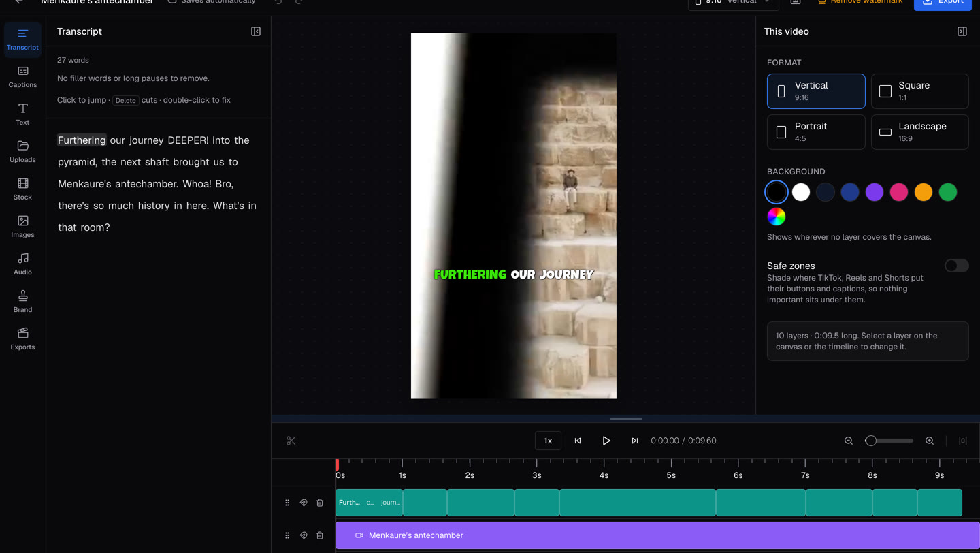Open the Stock media panel
The image size is (980, 553).
click(x=22, y=189)
